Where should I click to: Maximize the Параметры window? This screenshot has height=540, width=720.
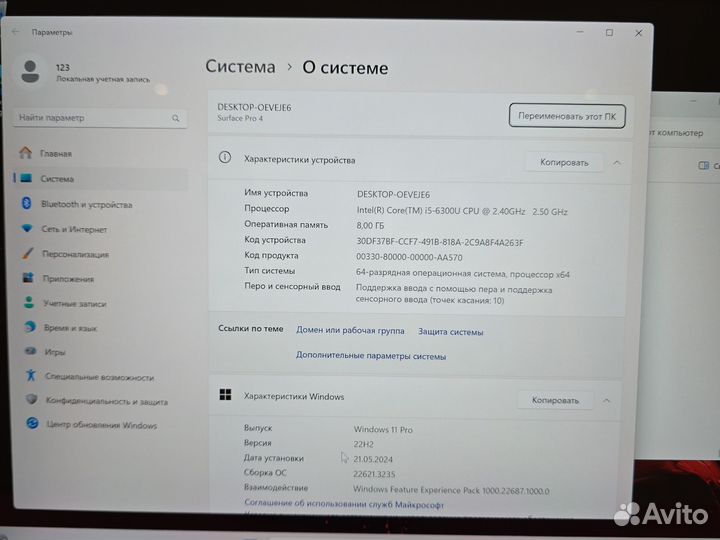tap(609, 33)
